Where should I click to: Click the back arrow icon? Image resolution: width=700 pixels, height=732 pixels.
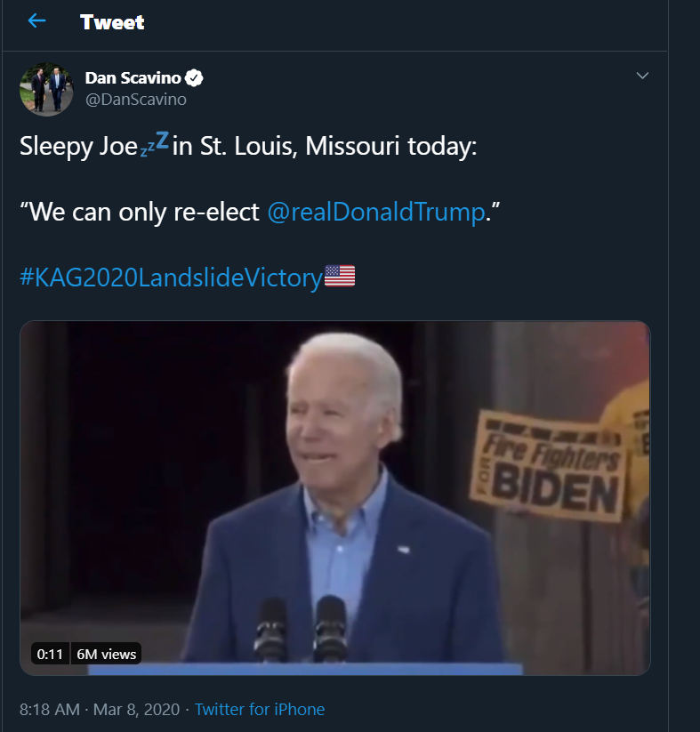pos(36,20)
